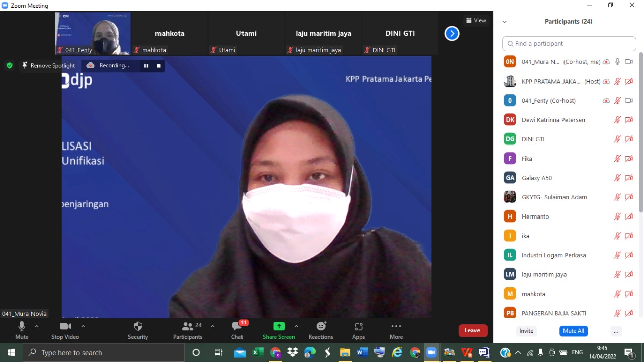Toggle Stop Video camera button

coord(65,326)
